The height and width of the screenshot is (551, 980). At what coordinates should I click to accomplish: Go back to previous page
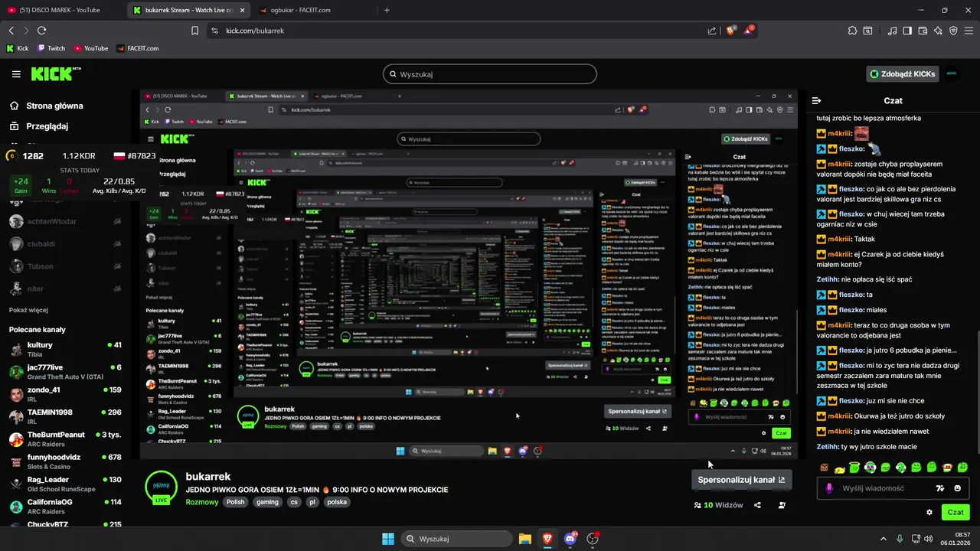pos(11,31)
